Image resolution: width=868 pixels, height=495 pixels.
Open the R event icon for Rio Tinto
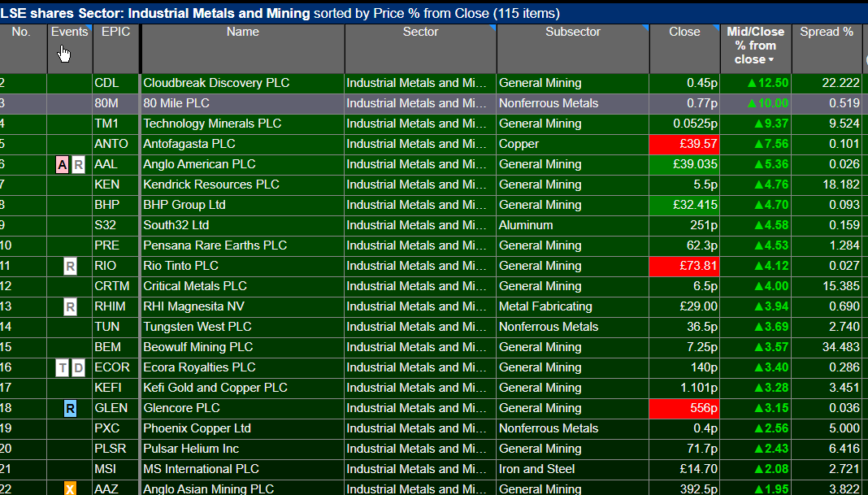[70, 267]
